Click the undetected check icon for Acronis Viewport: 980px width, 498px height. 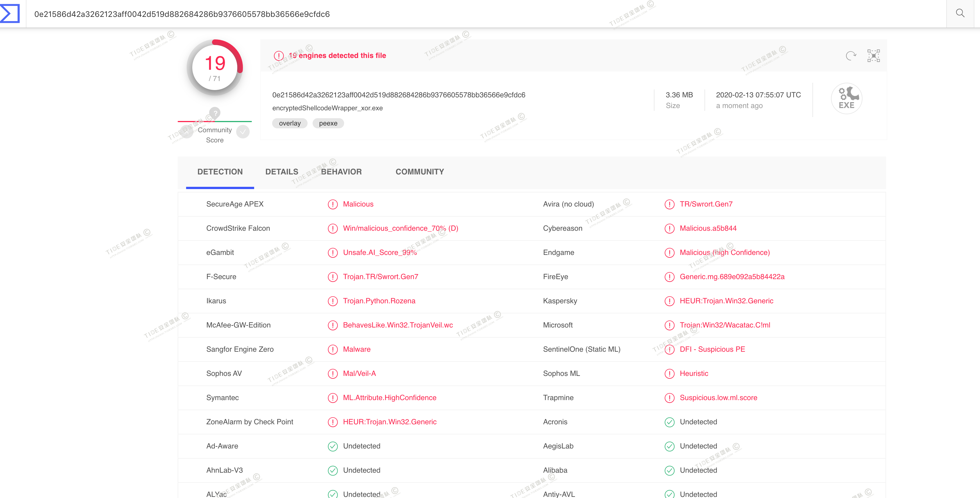(x=669, y=422)
